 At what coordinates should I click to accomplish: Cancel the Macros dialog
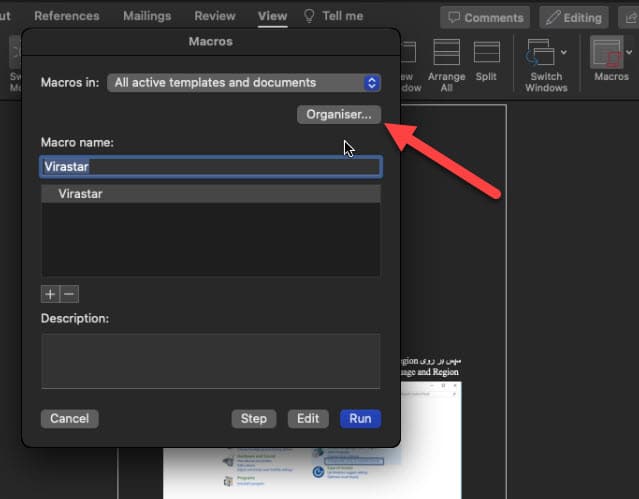70,419
